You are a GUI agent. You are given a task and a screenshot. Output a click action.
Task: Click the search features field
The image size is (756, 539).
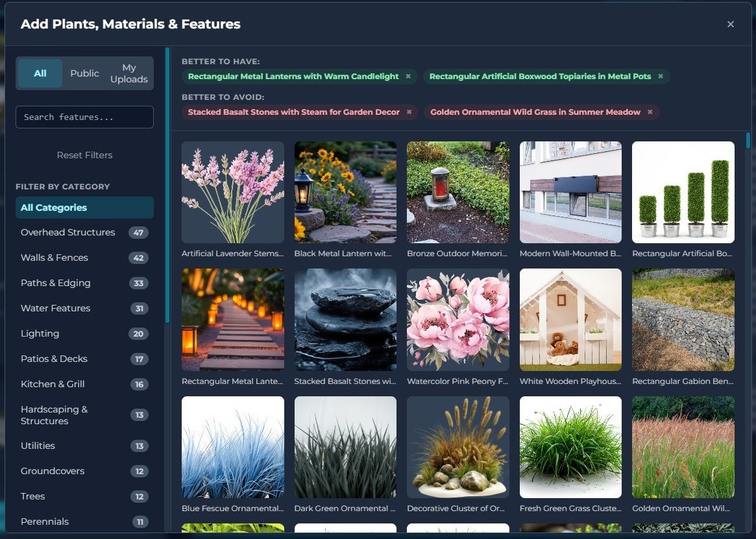pos(84,117)
